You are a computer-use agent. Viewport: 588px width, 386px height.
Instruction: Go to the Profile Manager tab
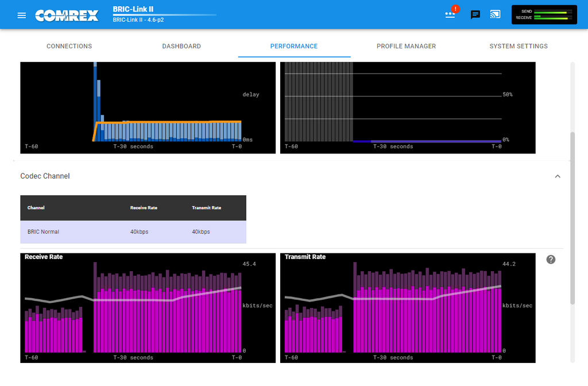406,46
